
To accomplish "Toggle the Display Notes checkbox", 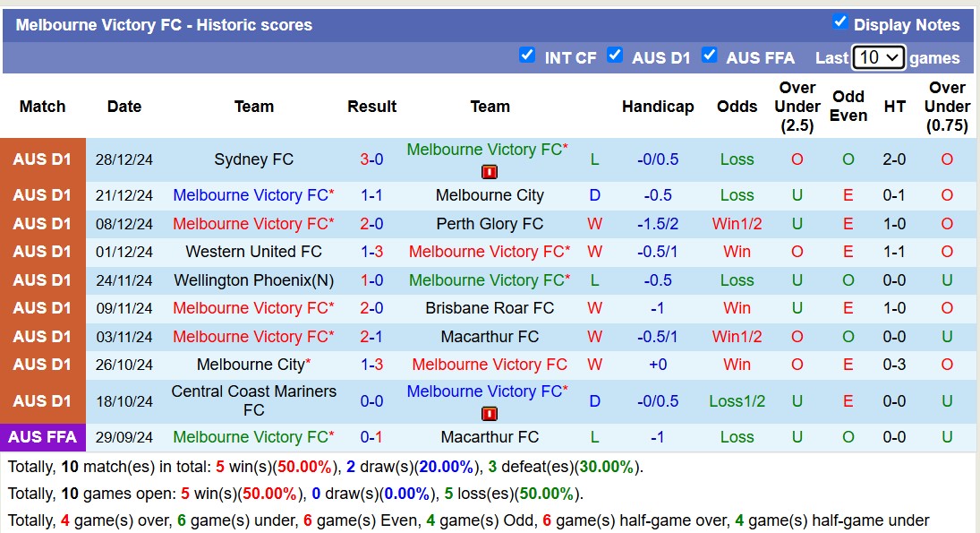I will pyautogui.click(x=839, y=24).
